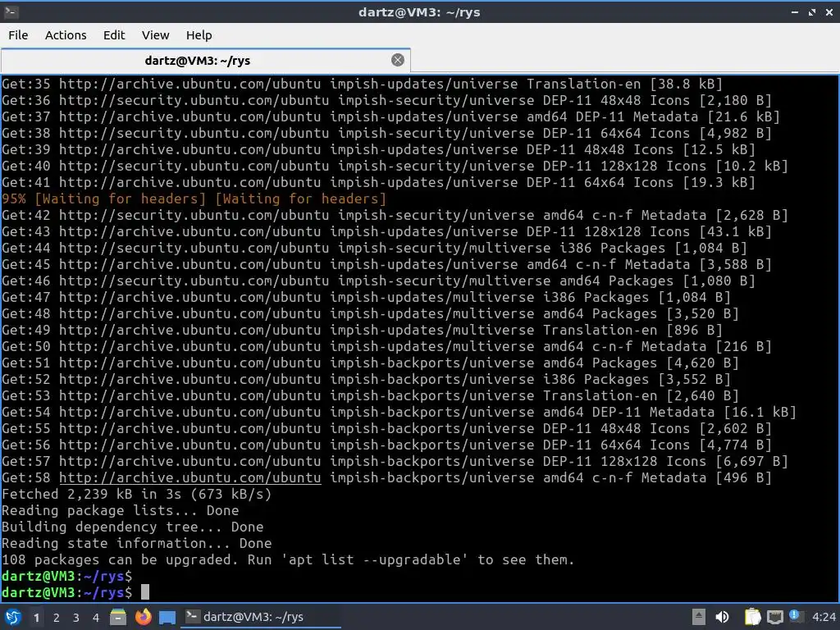Screen dimensions: 840x630
Task: Switch to workspace 3
Action: (76, 618)
